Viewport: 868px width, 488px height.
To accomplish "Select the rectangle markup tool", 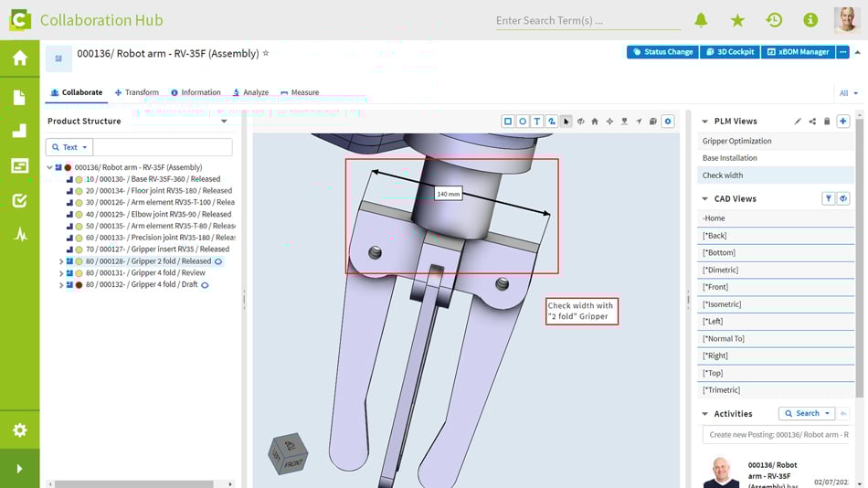I will [508, 121].
